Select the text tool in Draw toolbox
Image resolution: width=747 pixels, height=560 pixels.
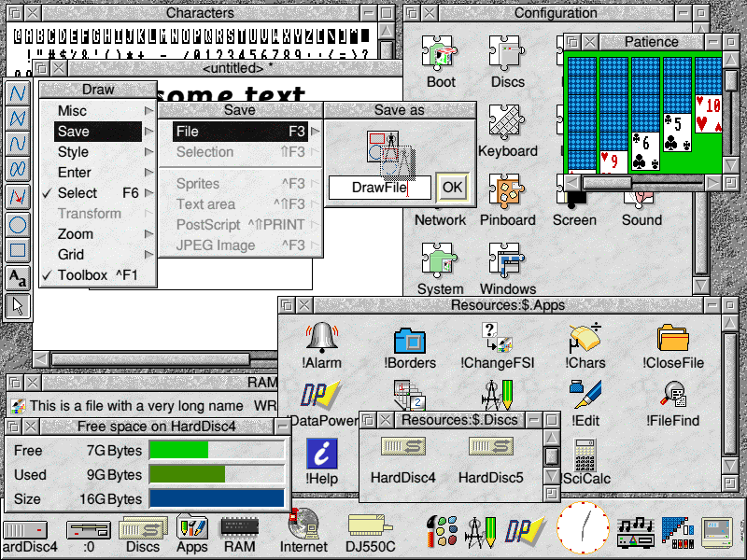point(17,278)
